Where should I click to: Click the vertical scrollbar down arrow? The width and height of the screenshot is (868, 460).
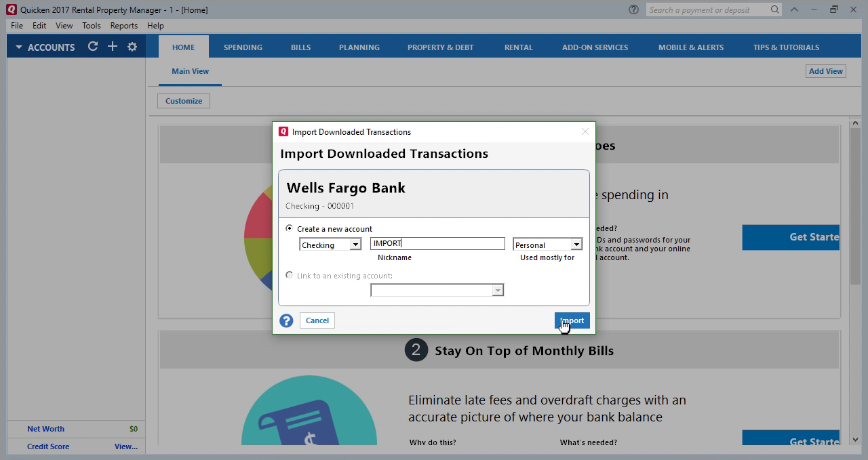[855, 439]
